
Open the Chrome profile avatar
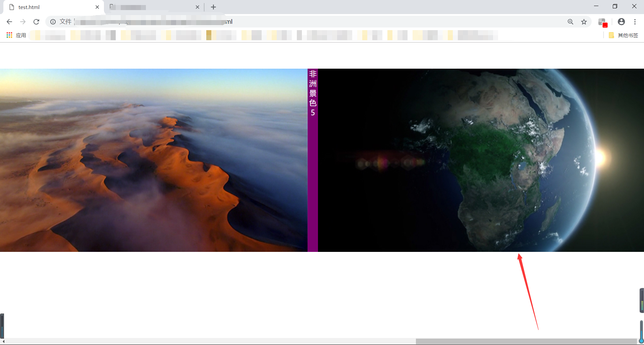click(x=621, y=22)
